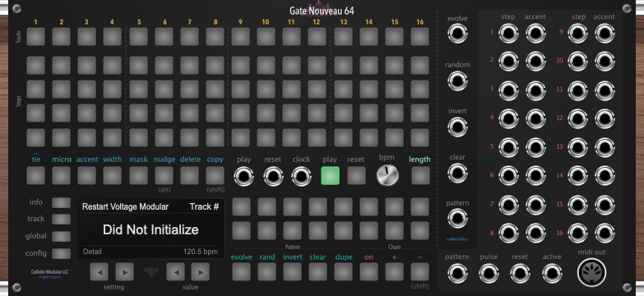The width and height of the screenshot is (644, 296).
Task: Activate the micro function button
Action: point(61,176)
